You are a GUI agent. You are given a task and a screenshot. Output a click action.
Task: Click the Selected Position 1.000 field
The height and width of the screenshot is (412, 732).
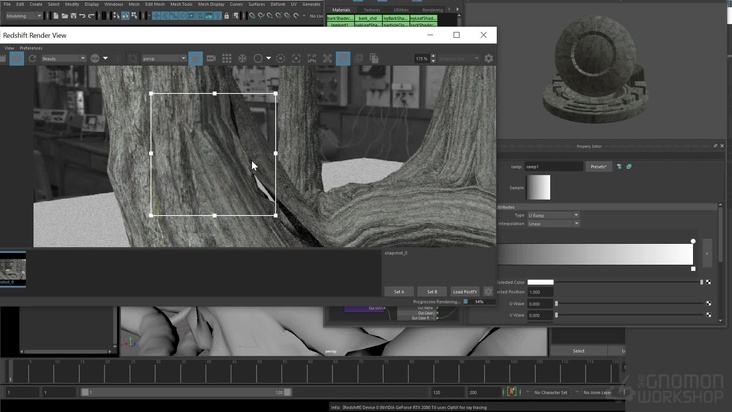[x=540, y=292]
